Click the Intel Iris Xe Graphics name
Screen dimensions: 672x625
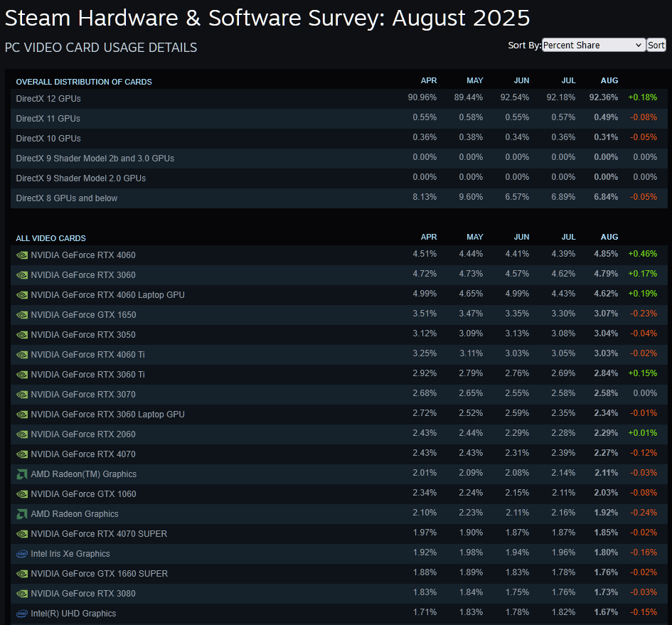click(70, 554)
